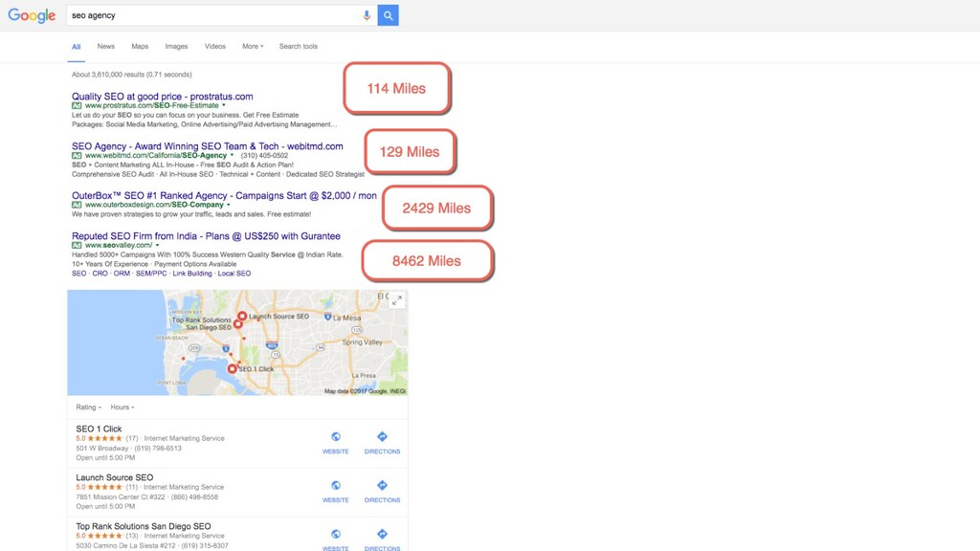Viewport: 980px width, 551px height.
Task: Click the SEO 1 Click map pin
Action: coord(232,368)
